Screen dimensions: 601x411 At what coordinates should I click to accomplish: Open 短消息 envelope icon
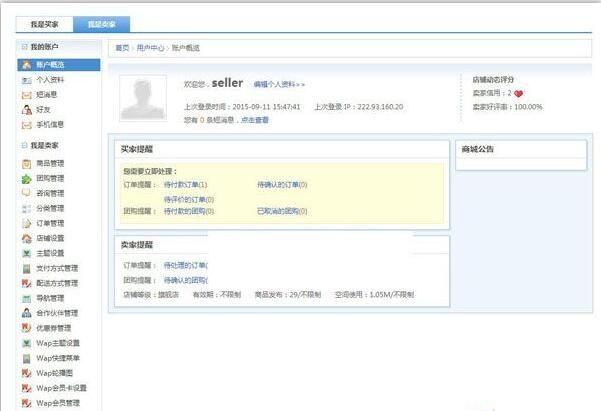tap(26, 95)
